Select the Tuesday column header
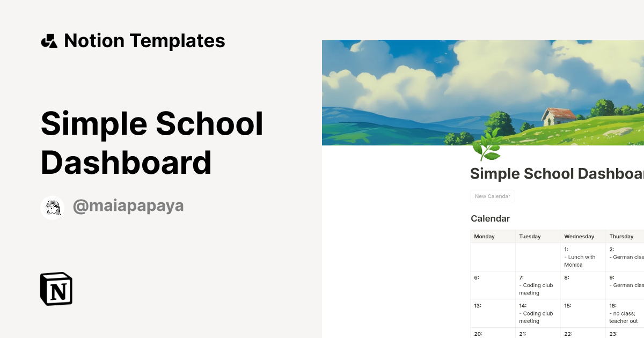 point(530,236)
